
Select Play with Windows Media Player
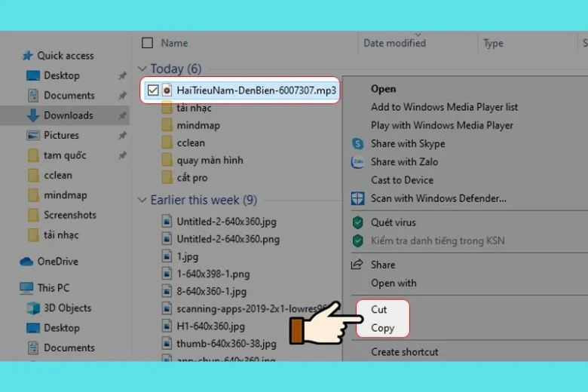pos(442,125)
